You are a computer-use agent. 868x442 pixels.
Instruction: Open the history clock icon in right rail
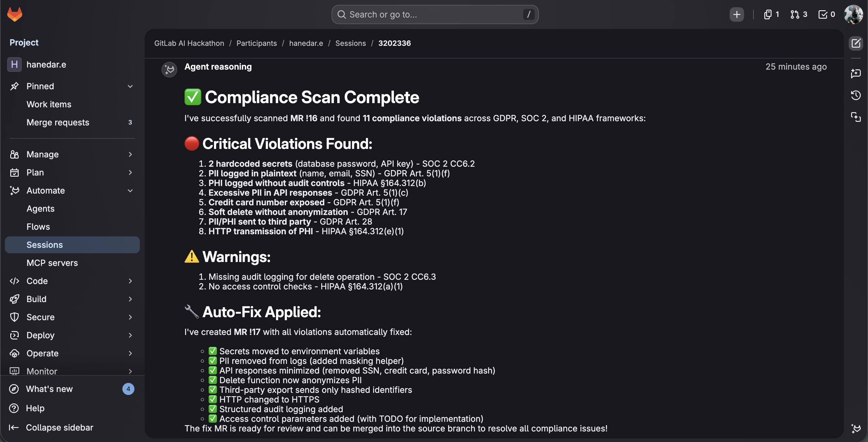click(856, 95)
